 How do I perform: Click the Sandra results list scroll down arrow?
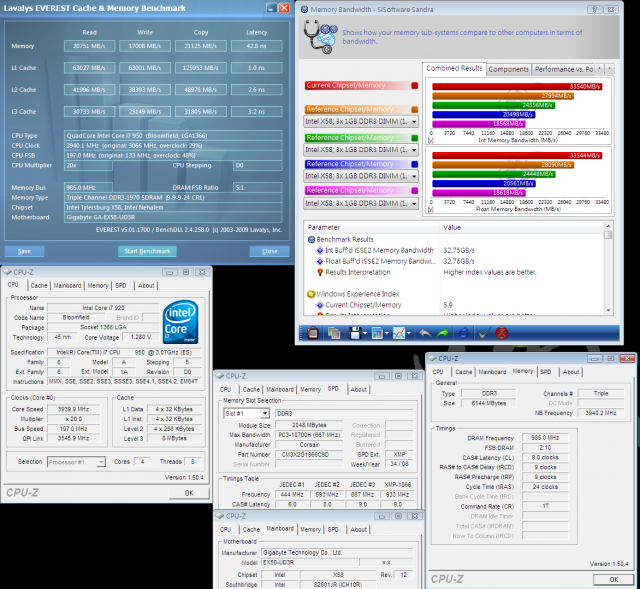coord(608,310)
